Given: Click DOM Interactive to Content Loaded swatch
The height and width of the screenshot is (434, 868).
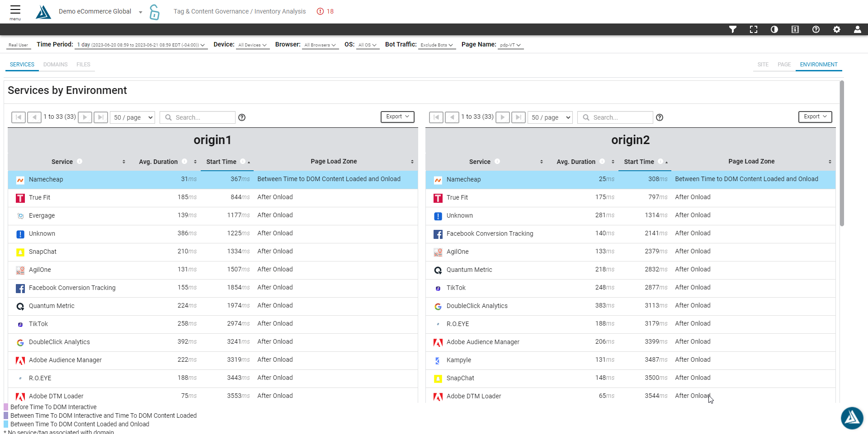Looking at the screenshot, I should (x=6, y=415).
